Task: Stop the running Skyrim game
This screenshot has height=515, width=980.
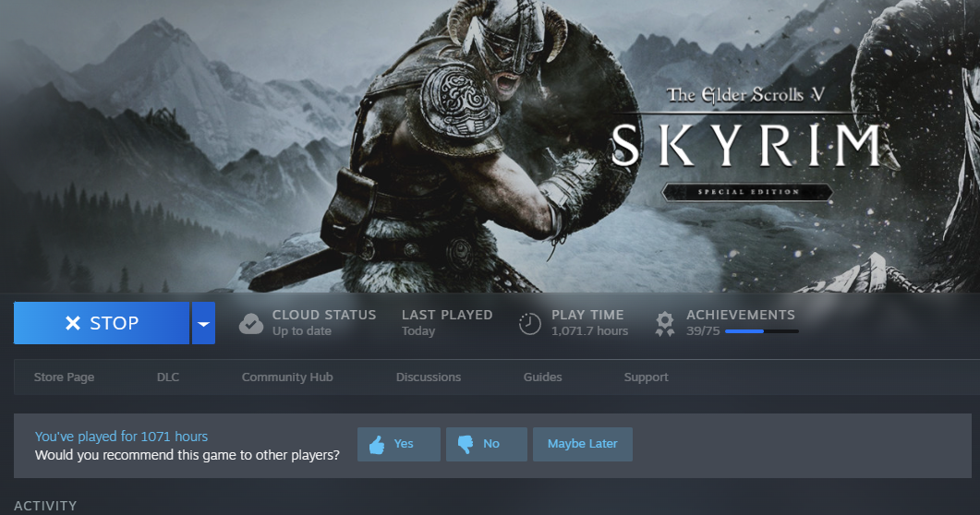Action: 102,323
